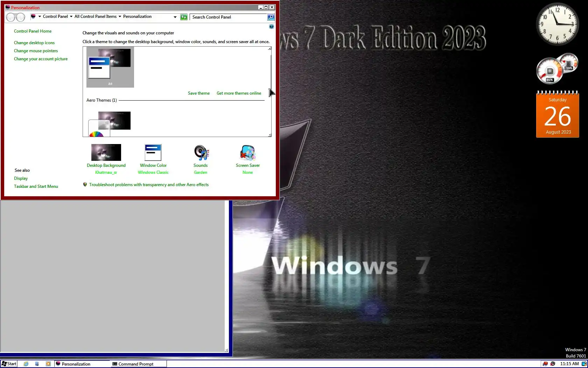Screen dimensions: 588x368
Task: Launch Windows Media Player from taskbar
Action: [48, 364]
